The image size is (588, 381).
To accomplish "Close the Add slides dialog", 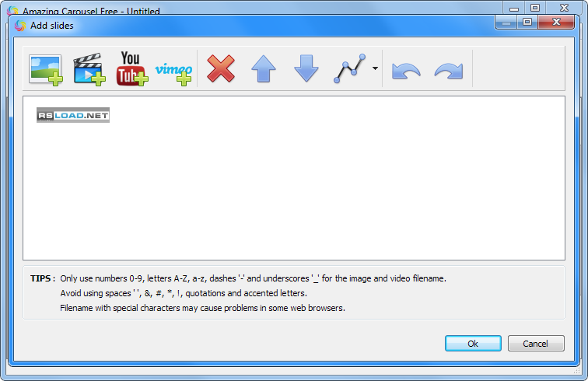I will tap(556, 22).
